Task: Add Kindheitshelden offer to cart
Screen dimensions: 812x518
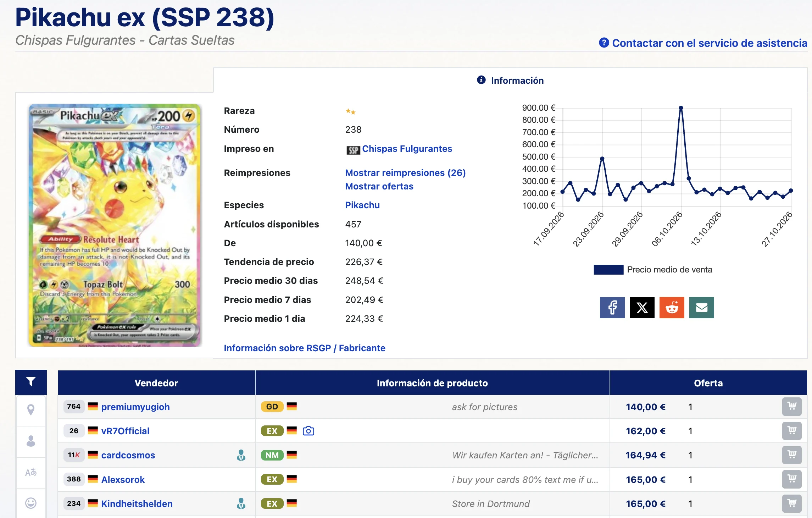Action: pos(792,503)
